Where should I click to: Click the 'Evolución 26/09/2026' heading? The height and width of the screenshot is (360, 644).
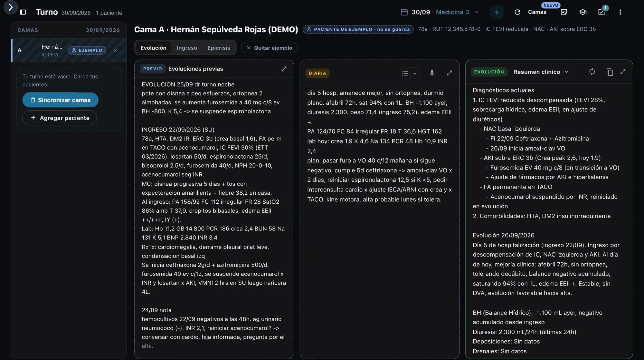pyautogui.click(x=503, y=235)
